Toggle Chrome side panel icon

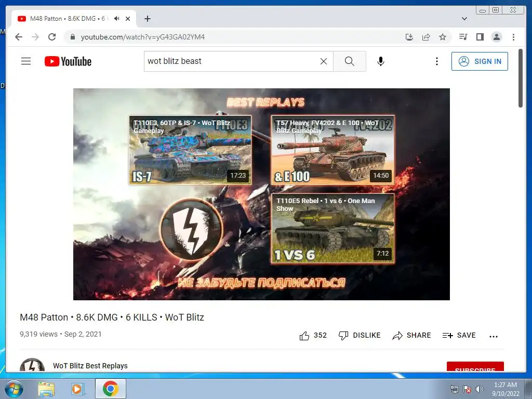(x=480, y=37)
